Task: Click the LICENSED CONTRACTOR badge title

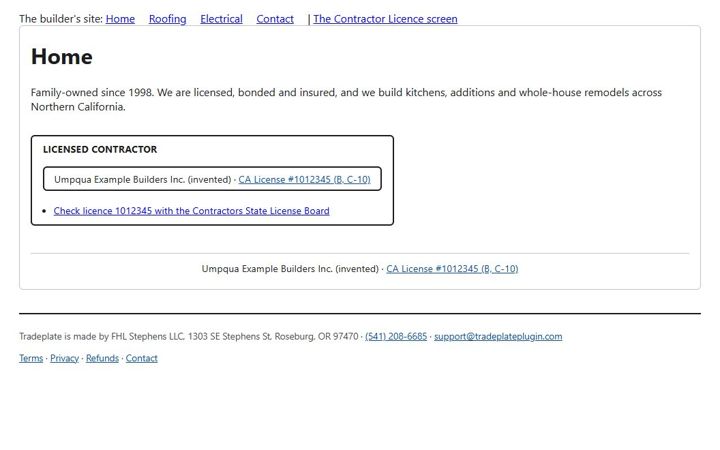Action: click(100, 149)
